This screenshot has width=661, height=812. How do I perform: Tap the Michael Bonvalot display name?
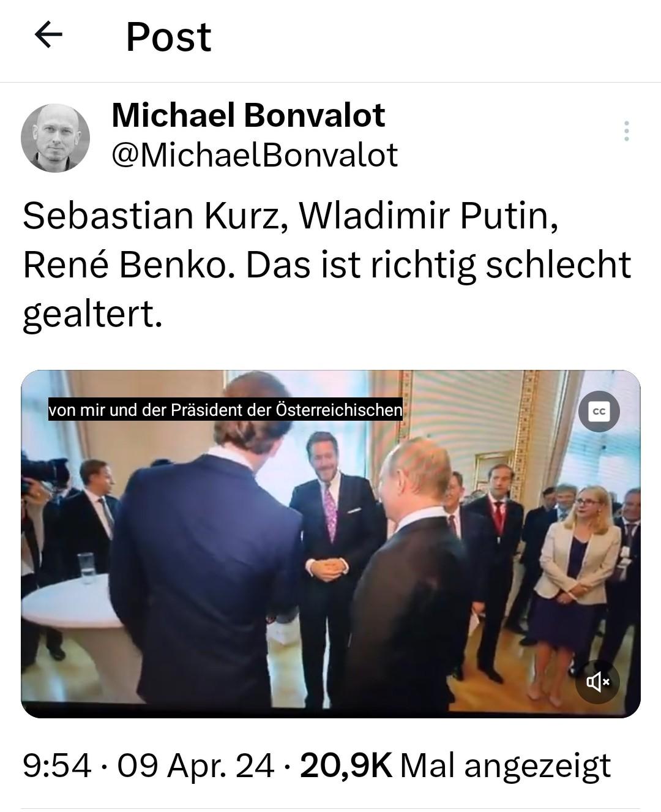[248, 115]
